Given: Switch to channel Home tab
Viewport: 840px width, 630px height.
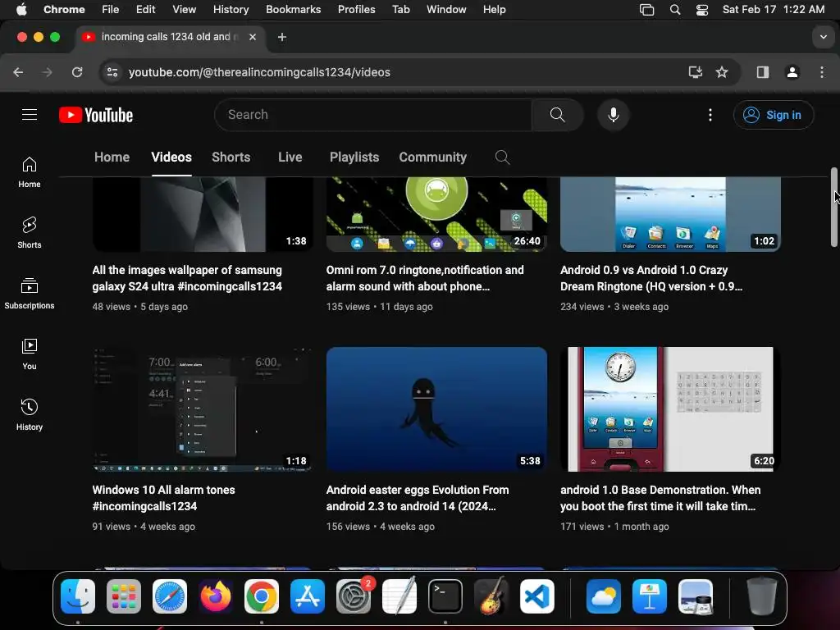Looking at the screenshot, I should tap(112, 157).
